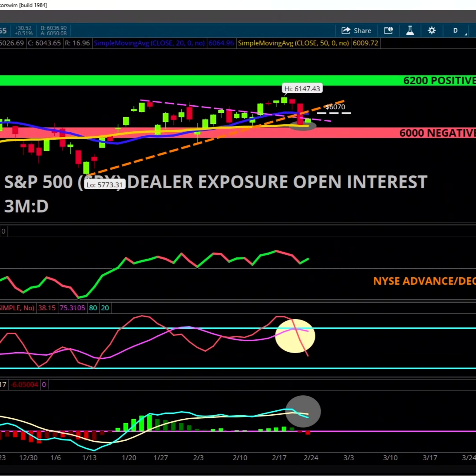Click the MACD -6.05004 value label
The image size is (476, 476).
[x=24, y=385]
